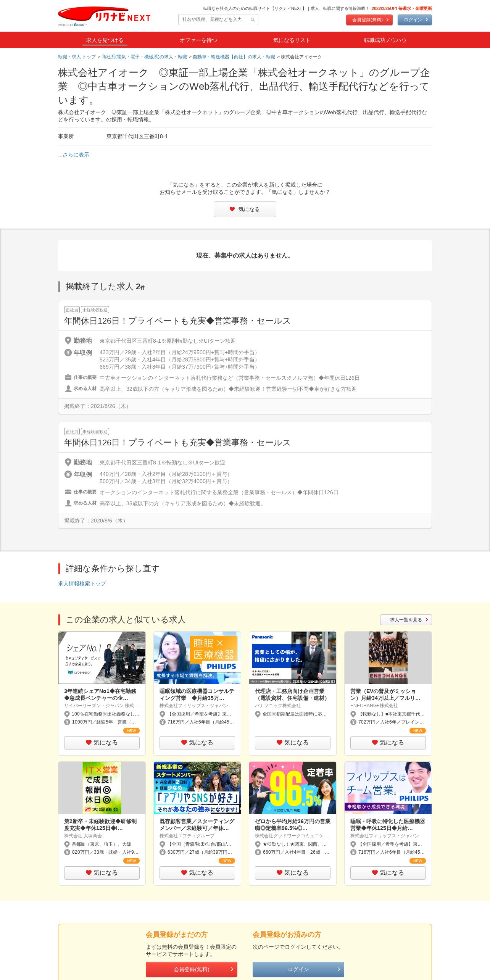Expand company details via …さらに表示

click(74, 155)
